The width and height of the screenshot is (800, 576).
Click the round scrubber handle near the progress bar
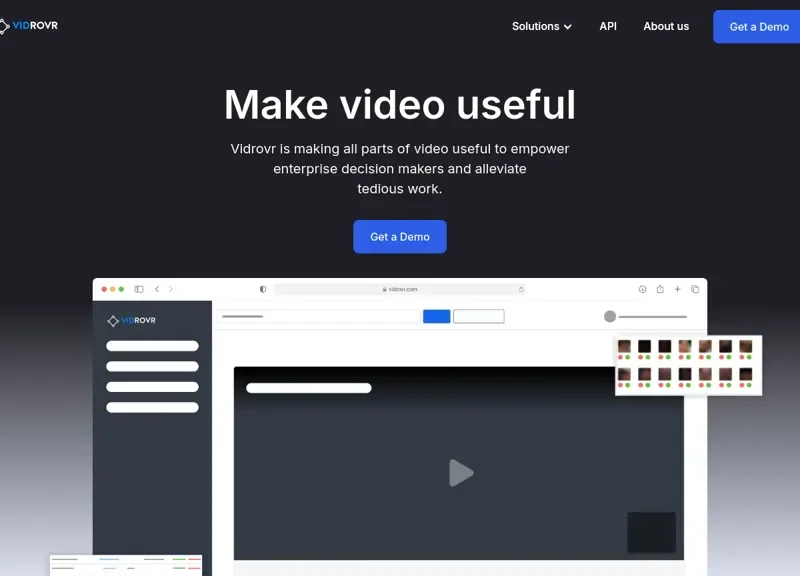click(608, 314)
